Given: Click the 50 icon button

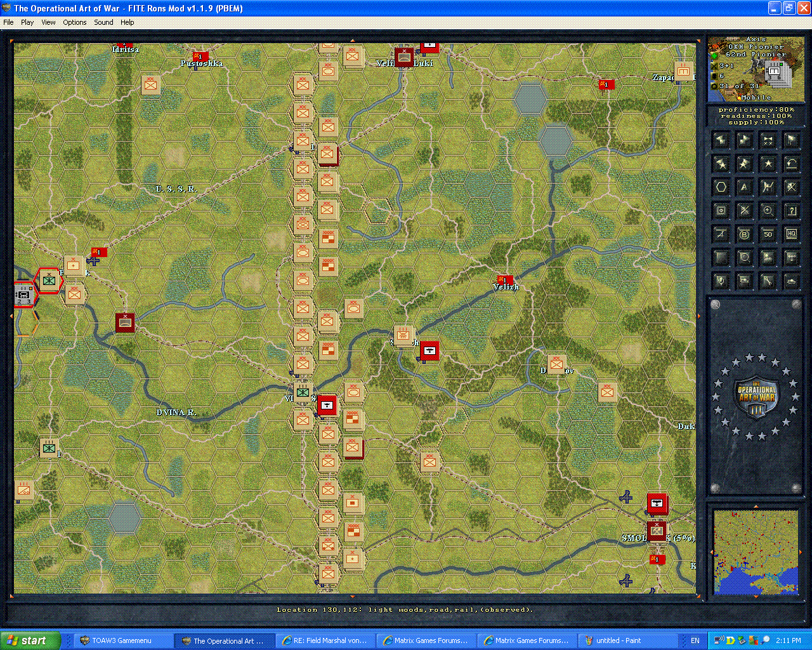Looking at the screenshot, I should pyautogui.click(x=768, y=234).
